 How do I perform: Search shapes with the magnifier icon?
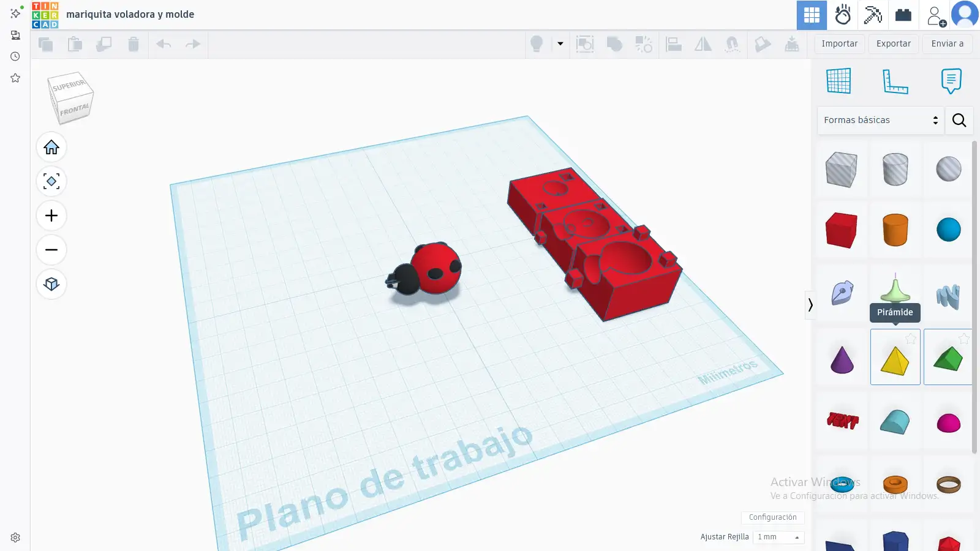[x=959, y=120]
